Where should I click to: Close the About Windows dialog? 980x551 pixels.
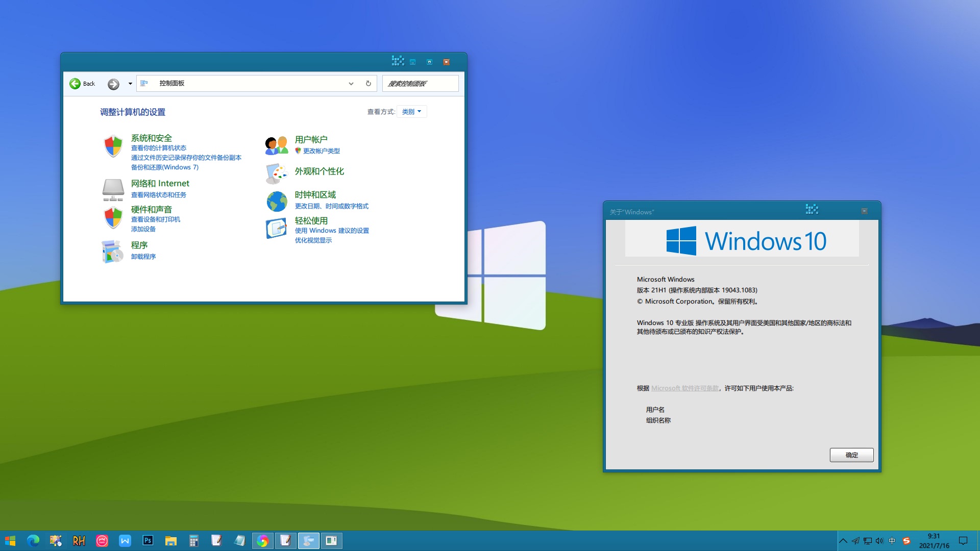[x=864, y=211]
